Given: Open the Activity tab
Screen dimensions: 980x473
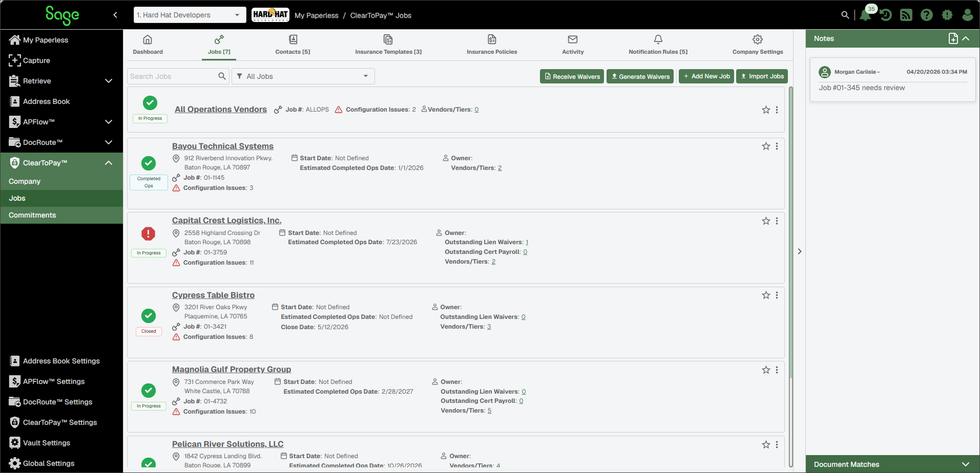Looking at the screenshot, I should 573,45.
